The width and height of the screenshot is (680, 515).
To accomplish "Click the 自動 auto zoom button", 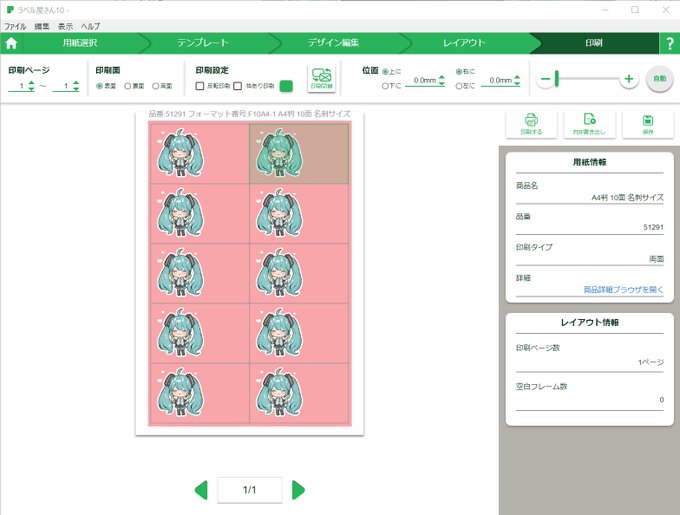I will [660, 79].
